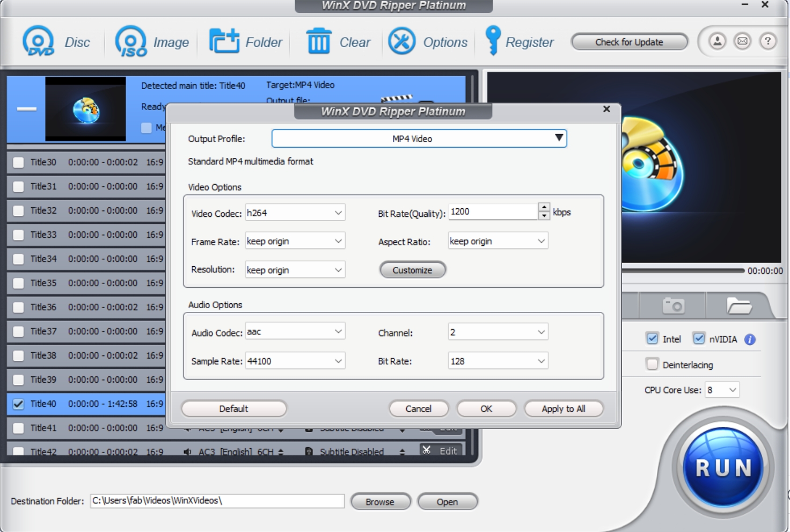Click the add Folder icon

point(224,41)
